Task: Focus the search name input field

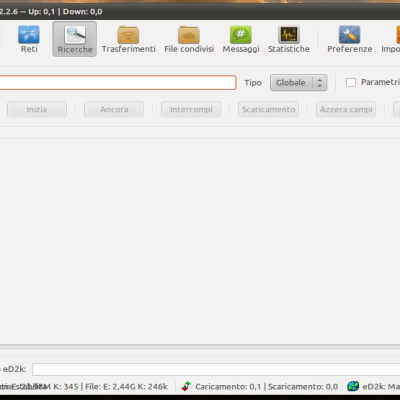Action: (117, 83)
